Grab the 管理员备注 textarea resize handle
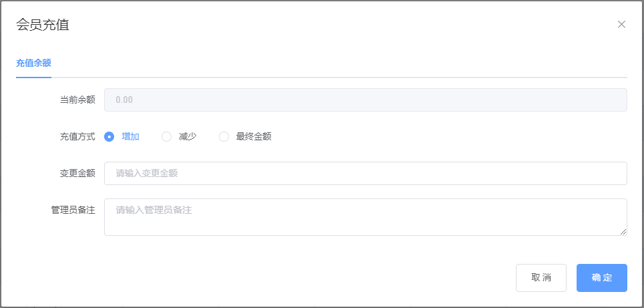This screenshot has width=644, height=308. click(623, 232)
